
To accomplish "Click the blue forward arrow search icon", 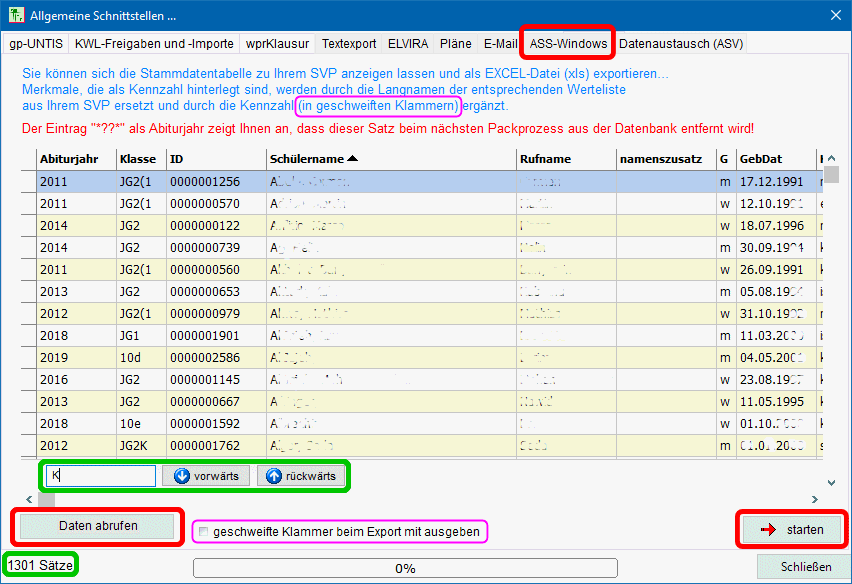I will [x=182, y=476].
